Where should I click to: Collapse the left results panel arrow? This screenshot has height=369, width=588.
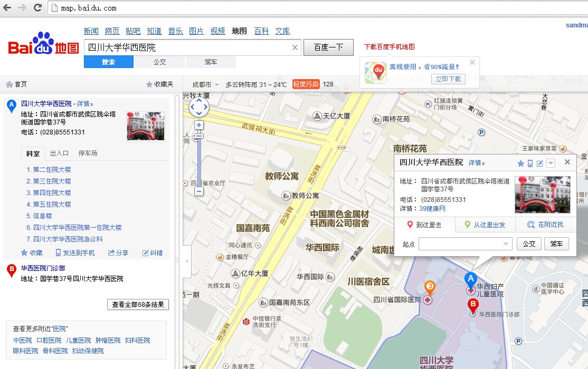[x=186, y=261]
